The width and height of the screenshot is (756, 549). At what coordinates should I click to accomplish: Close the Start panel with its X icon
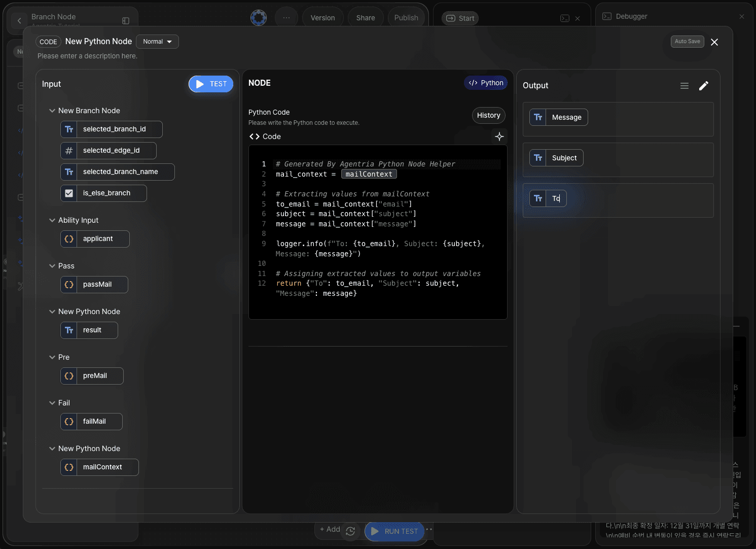click(578, 18)
